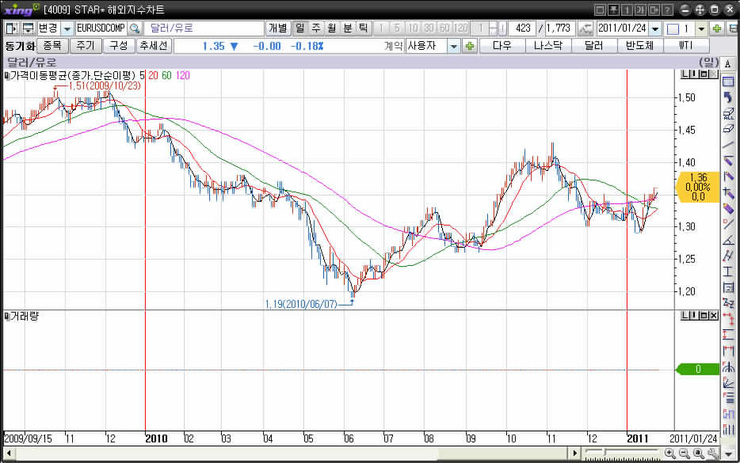Click the monitor icon in top toolbar

(x=28, y=28)
